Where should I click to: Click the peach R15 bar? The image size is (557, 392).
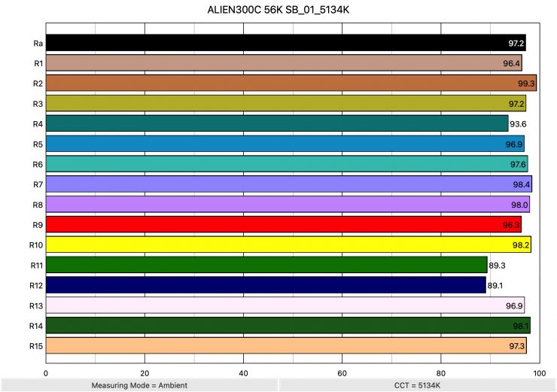286,346
